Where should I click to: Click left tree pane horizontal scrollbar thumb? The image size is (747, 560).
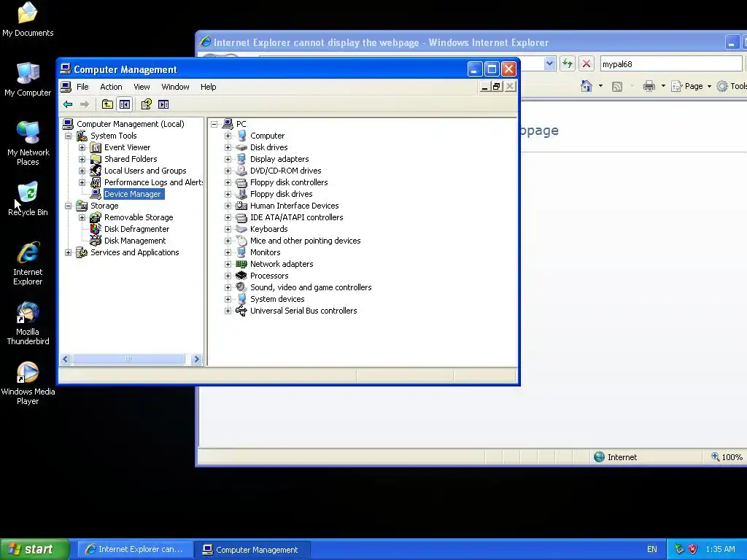[128, 359]
